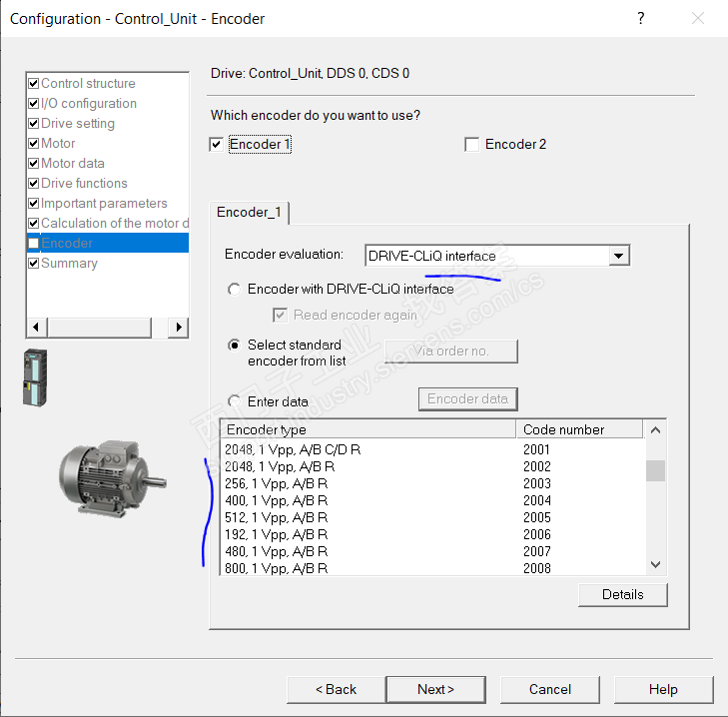This screenshot has width=728, height=717.
Task: Open the Motor data wizard step
Action: [x=73, y=163]
